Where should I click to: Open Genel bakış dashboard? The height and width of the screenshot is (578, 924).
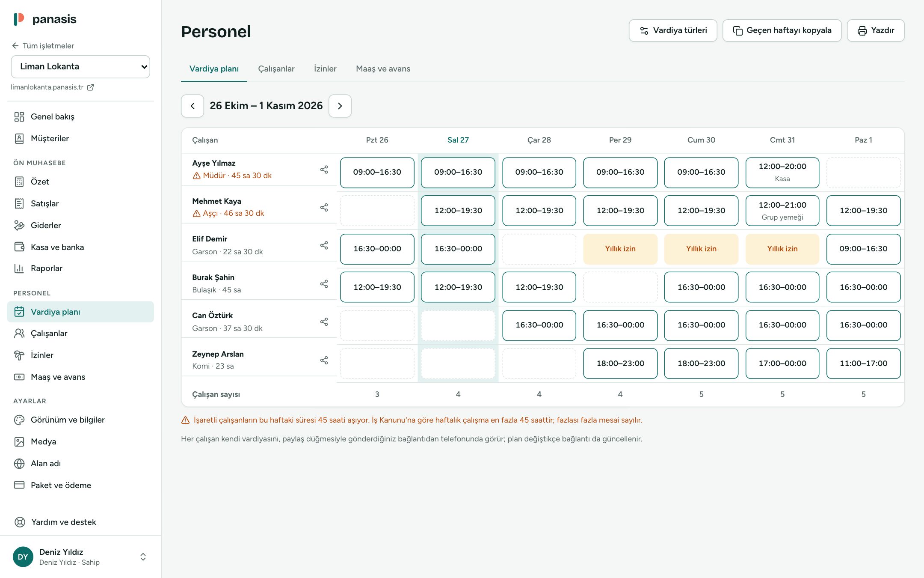[80, 116]
